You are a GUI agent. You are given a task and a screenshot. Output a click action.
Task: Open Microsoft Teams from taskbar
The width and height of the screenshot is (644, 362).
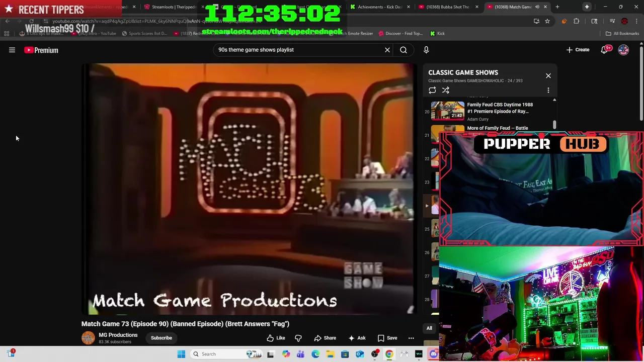(300, 354)
